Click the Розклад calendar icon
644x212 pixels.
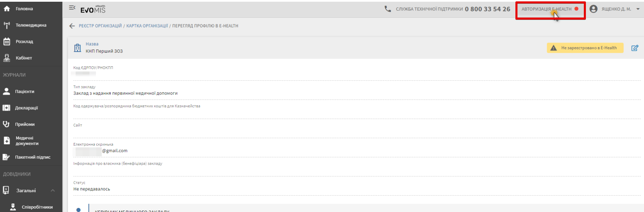7,42
